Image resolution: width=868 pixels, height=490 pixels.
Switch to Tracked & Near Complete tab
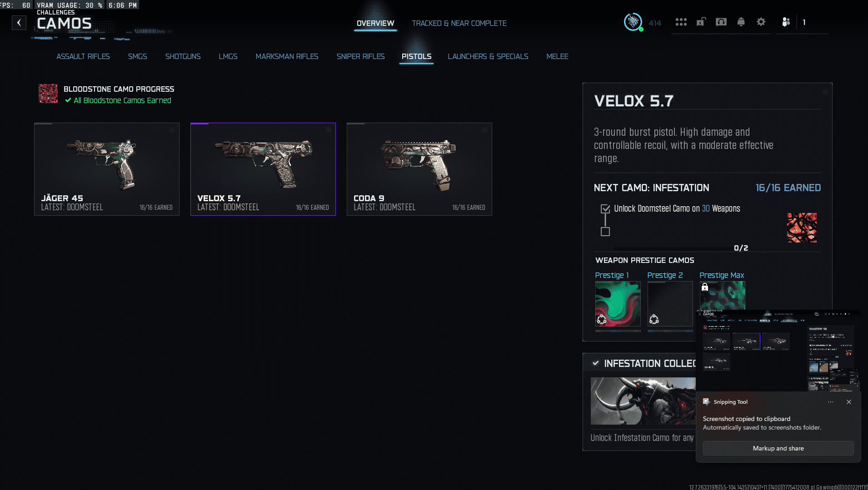point(459,23)
